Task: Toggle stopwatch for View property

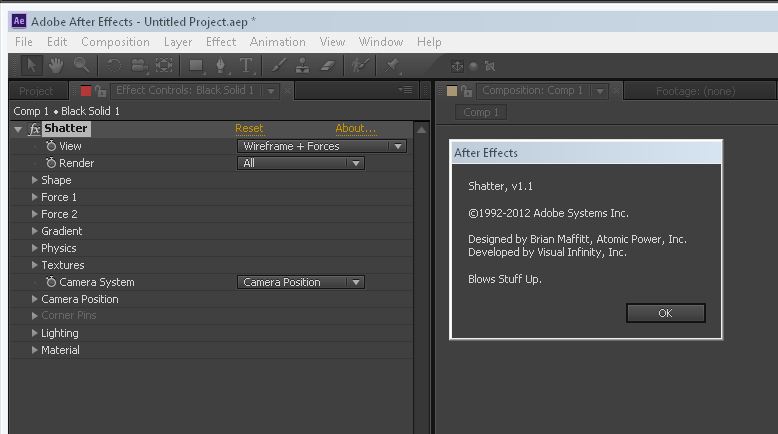Action: 51,146
